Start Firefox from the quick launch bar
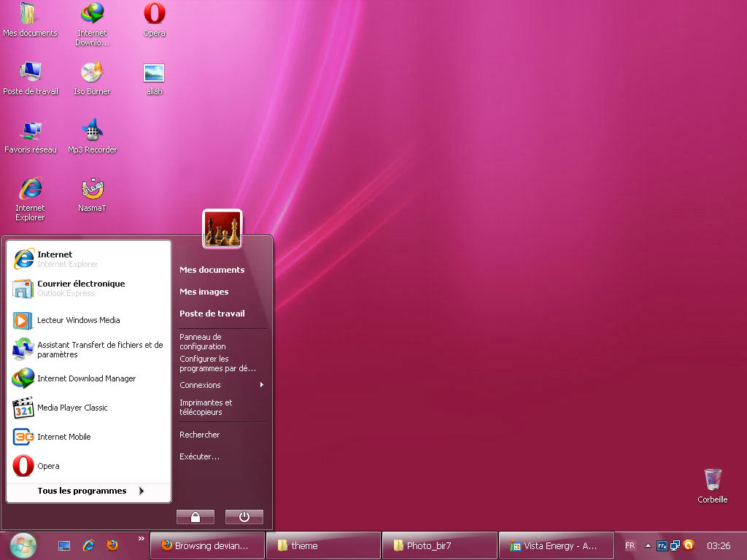This screenshot has height=560, width=747. click(113, 545)
